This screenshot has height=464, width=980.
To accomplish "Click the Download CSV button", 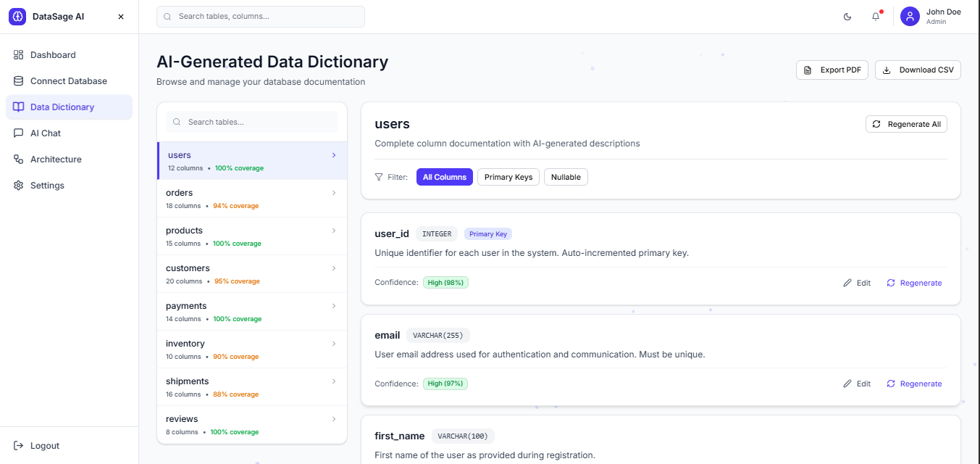I will (918, 70).
